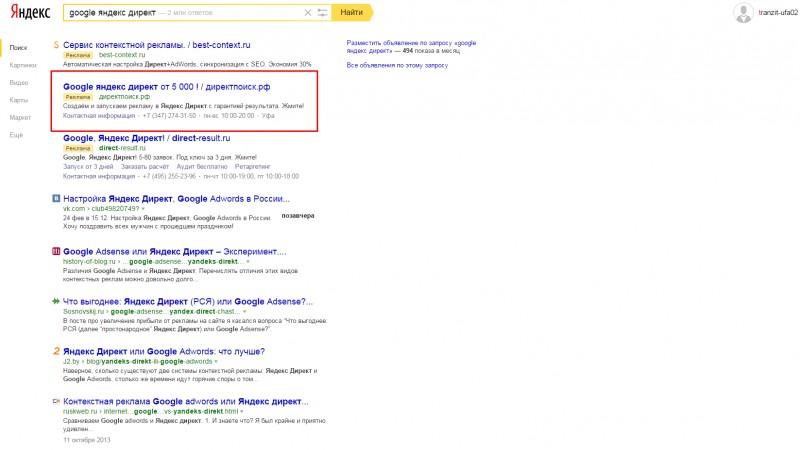This screenshot has width=800, height=450.
Task: Click green best-context.ru URL
Action: coord(122,55)
